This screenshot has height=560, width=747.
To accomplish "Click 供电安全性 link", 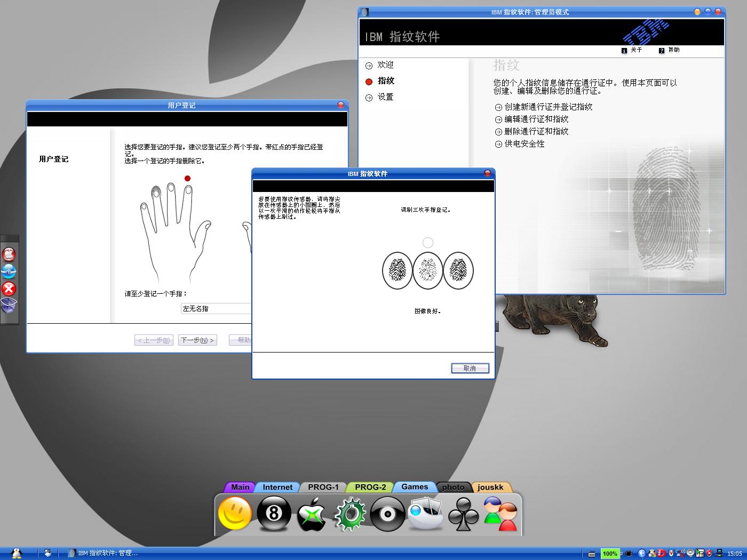I will click(520, 144).
